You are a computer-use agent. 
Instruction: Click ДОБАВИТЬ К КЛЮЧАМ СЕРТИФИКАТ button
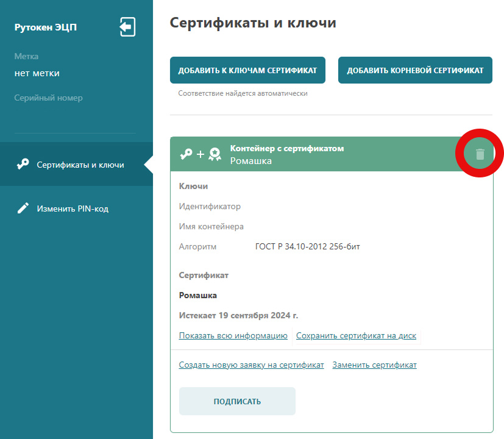click(247, 70)
